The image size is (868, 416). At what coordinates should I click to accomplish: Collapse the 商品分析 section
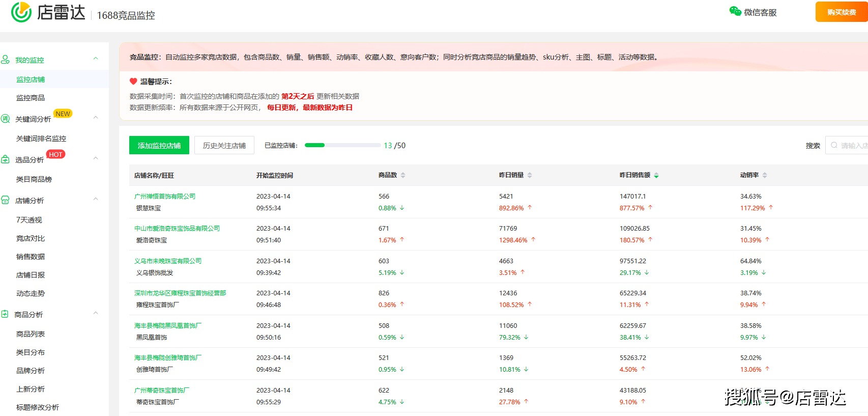(x=96, y=313)
